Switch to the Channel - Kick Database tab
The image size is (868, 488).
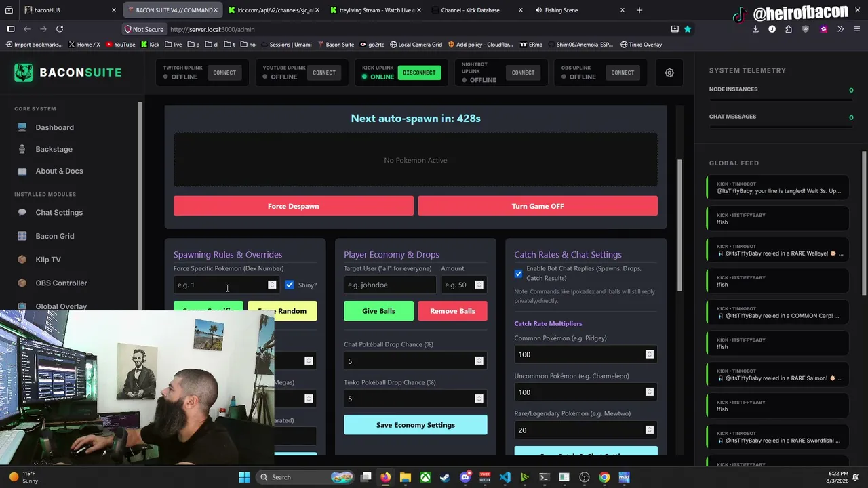[x=478, y=10]
